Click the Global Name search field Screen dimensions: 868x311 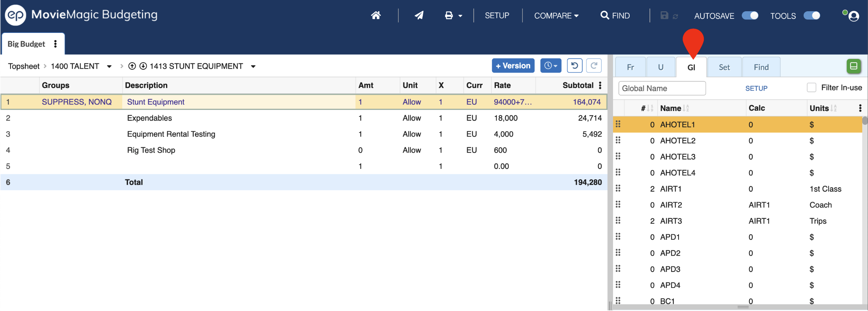(662, 88)
